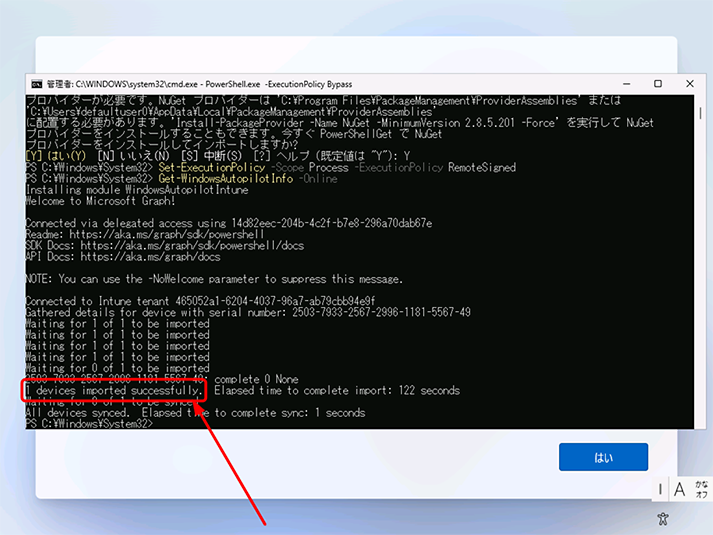Close the PowerShell console window

(690, 84)
